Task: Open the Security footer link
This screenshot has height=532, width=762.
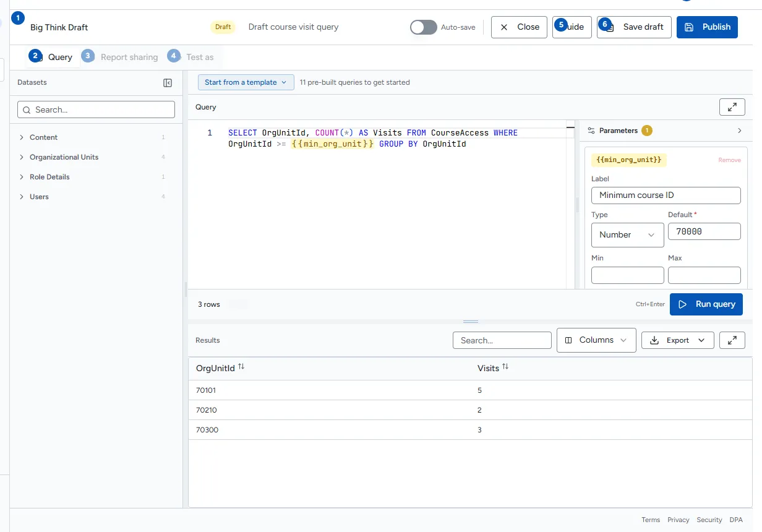Action: (709, 520)
